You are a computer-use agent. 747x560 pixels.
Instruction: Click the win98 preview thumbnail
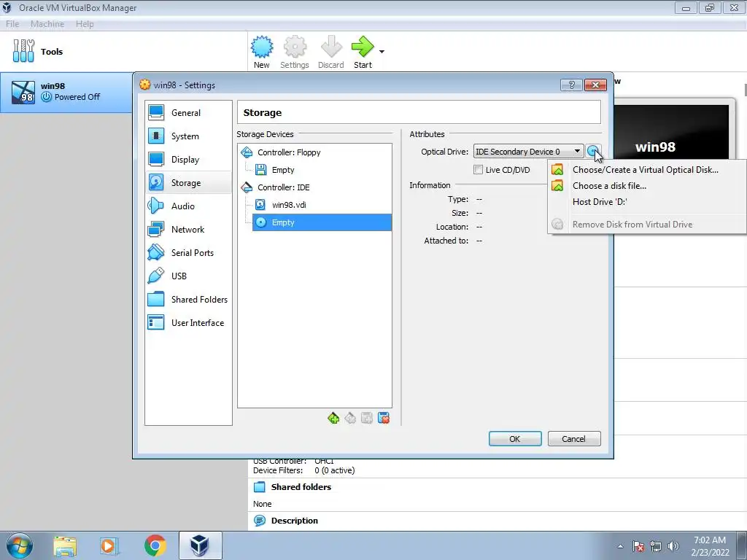[671, 132]
